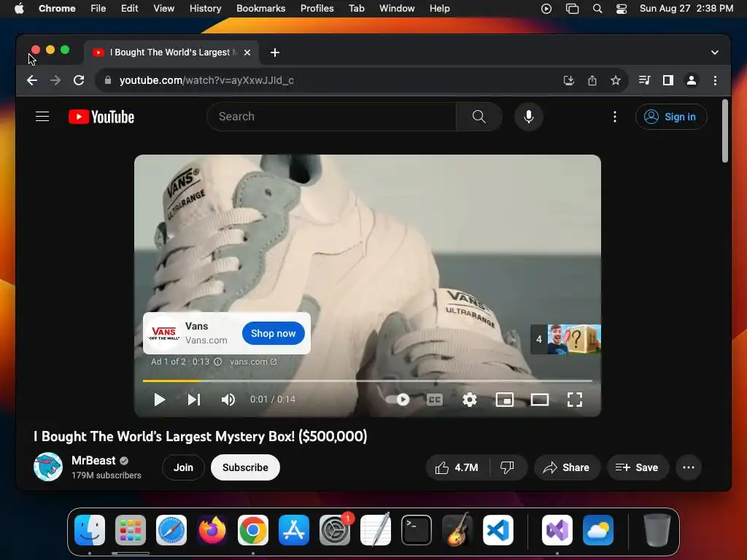The height and width of the screenshot is (560, 747).
Task: Click the page vertical scrollbar
Action: (724, 131)
